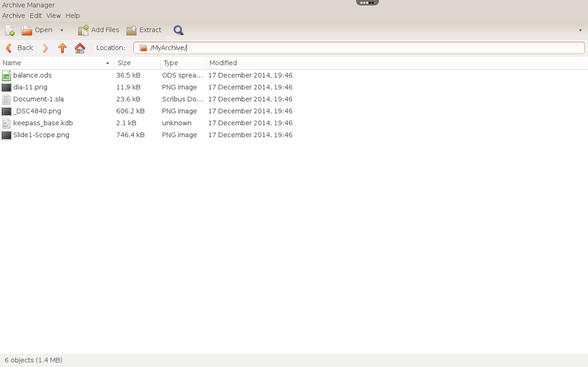
Task: Click the Extract toolbar button
Action: 144,30
